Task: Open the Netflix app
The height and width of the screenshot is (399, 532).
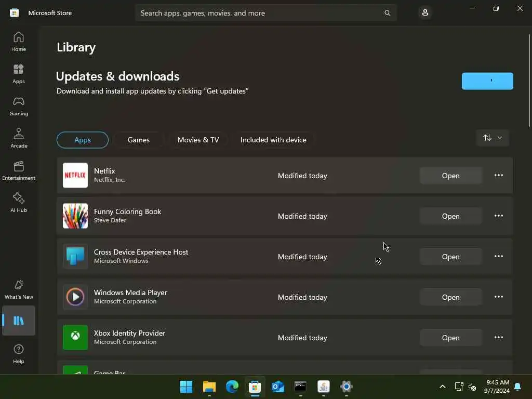Action: pos(450,176)
